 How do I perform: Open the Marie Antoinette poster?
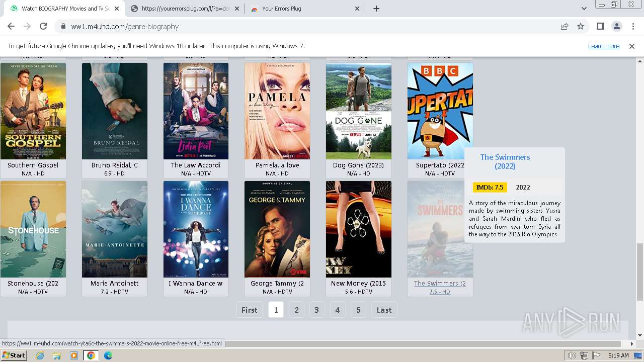click(115, 229)
